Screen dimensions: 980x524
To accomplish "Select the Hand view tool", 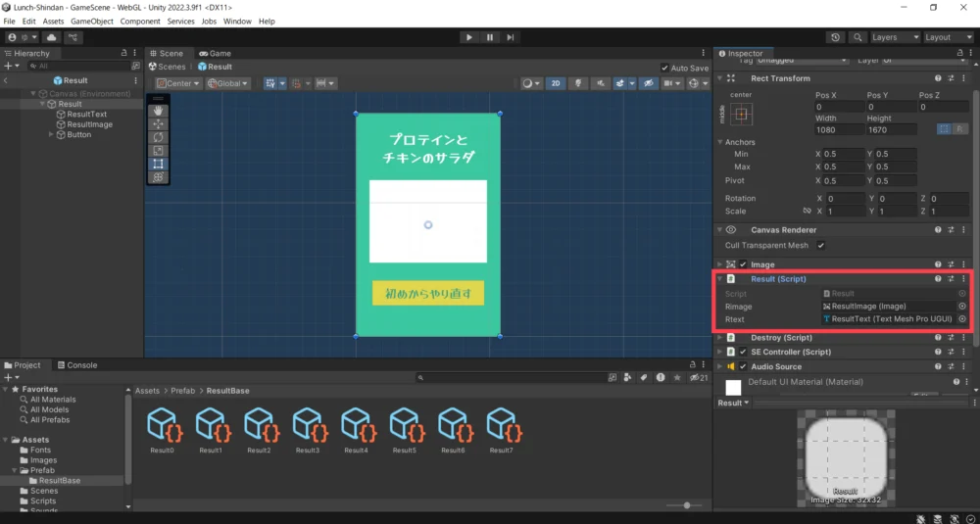I will [158, 111].
